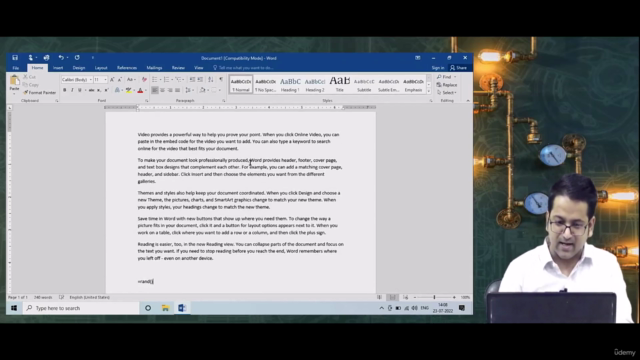Click the Align Right icon
This screenshot has height=360, width=640.
point(170,90)
